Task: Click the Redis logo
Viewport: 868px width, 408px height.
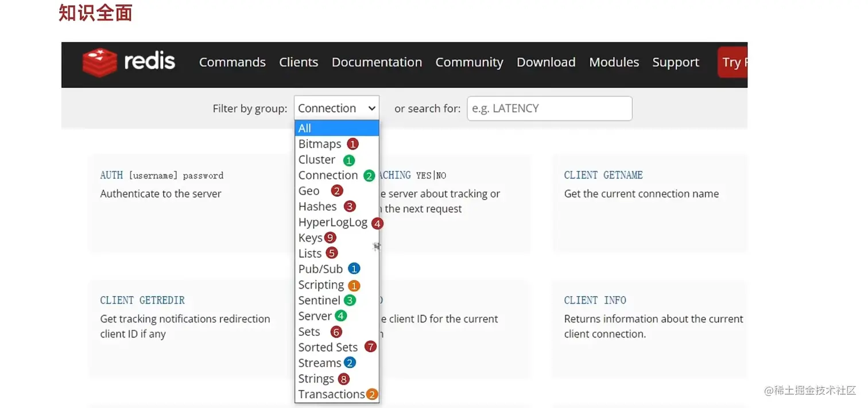Action: [x=129, y=62]
